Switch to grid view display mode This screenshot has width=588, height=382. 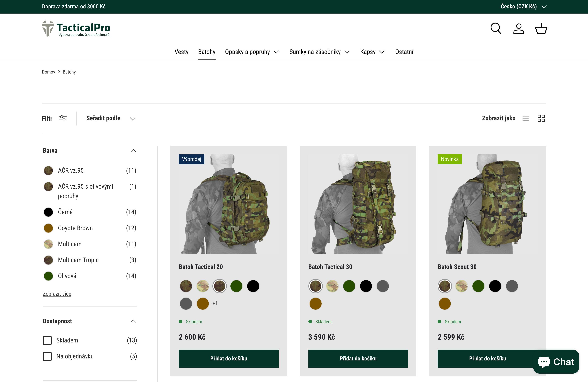(x=541, y=118)
